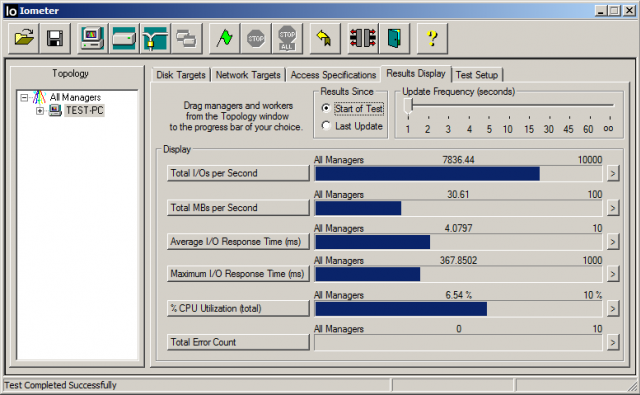
Task: Open arrow next to Total Error Count bar
Action: coord(612,342)
